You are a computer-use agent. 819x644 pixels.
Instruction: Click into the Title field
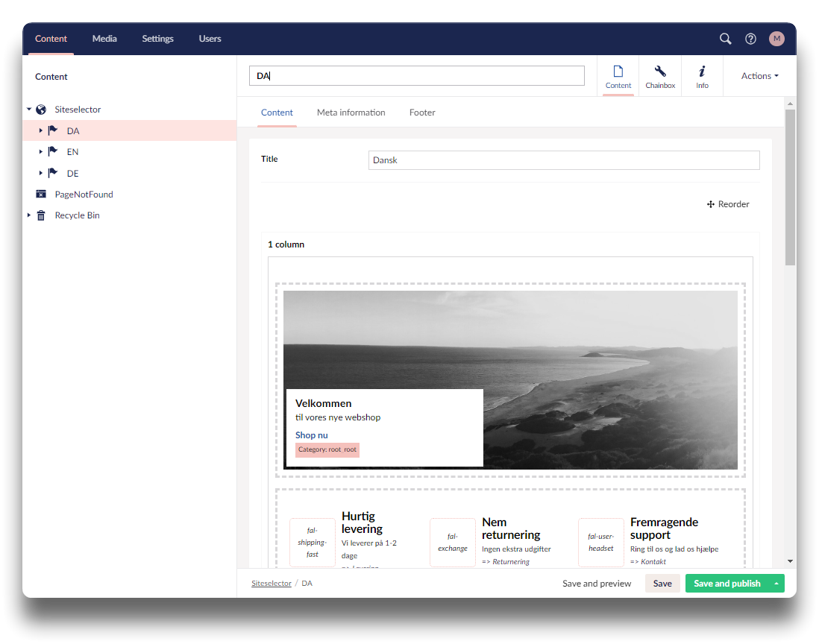click(564, 160)
